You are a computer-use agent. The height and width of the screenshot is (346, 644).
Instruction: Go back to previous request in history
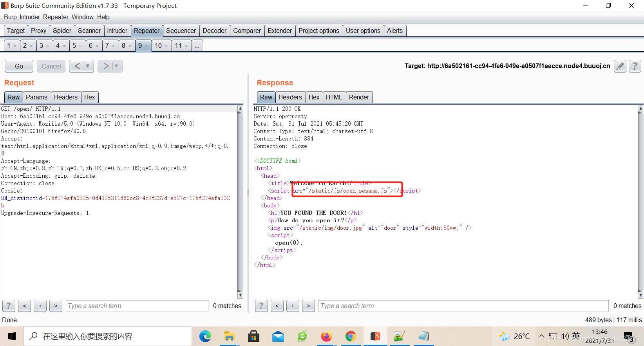77,66
